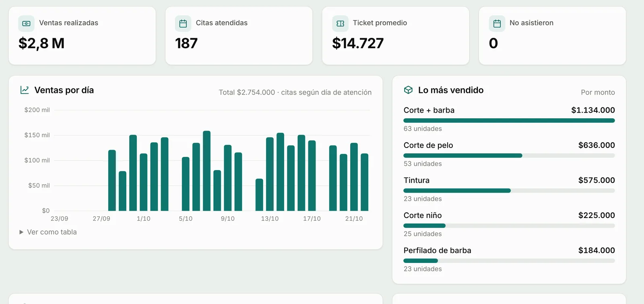Click the 187 appointments value
644x304 pixels.
(186, 43)
